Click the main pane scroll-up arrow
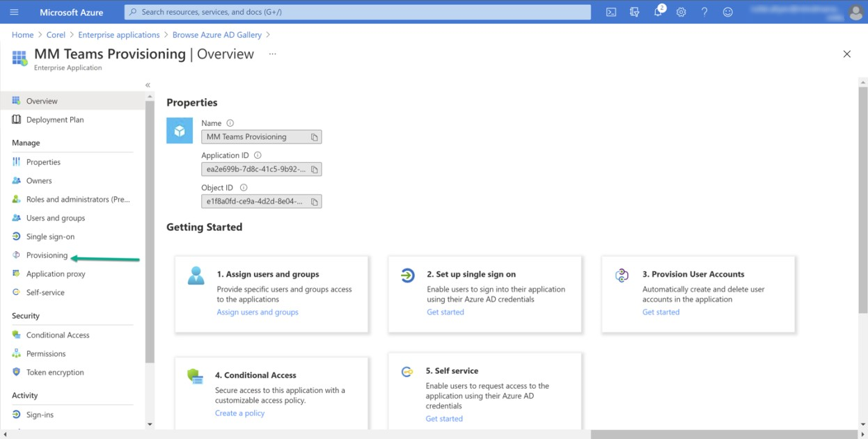The height and width of the screenshot is (439, 868). point(863,82)
